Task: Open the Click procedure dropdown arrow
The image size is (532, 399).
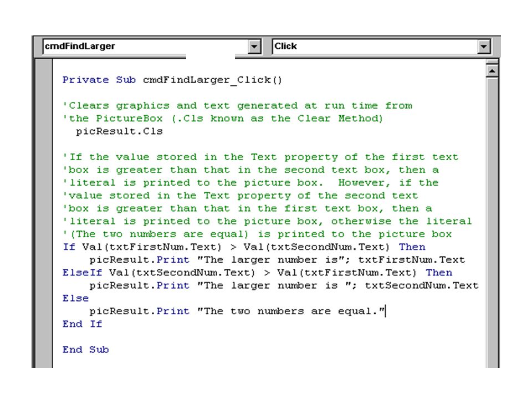Action: click(484, 47)
